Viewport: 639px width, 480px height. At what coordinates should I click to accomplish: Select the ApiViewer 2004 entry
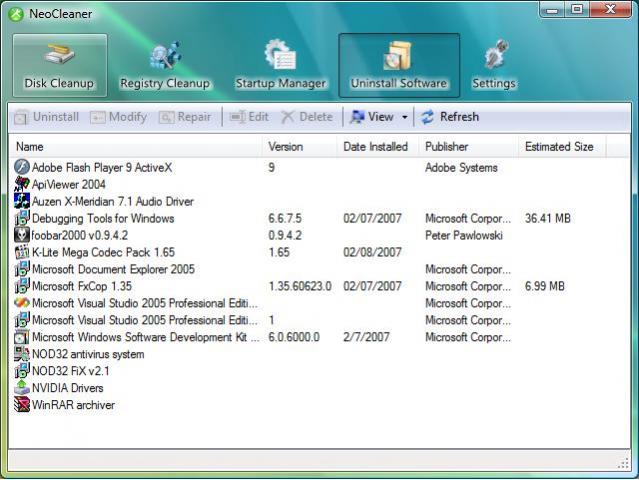pyautogui.click(x=68, y=185)
